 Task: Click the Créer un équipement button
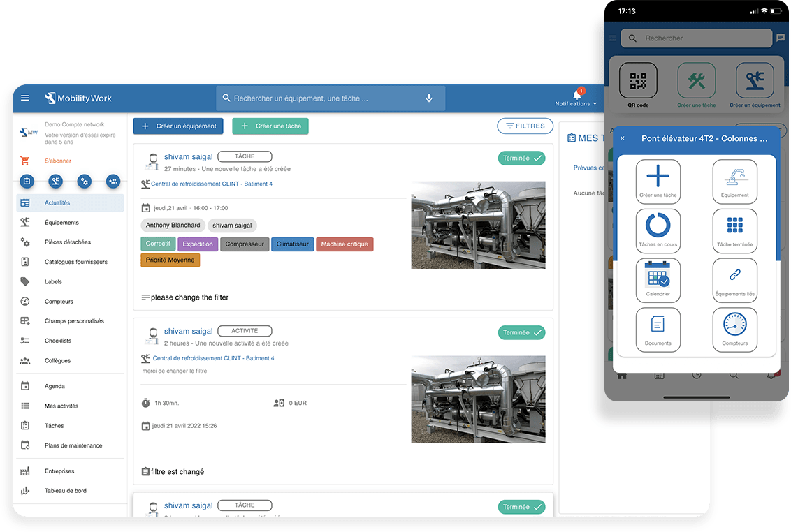[178, 126]
